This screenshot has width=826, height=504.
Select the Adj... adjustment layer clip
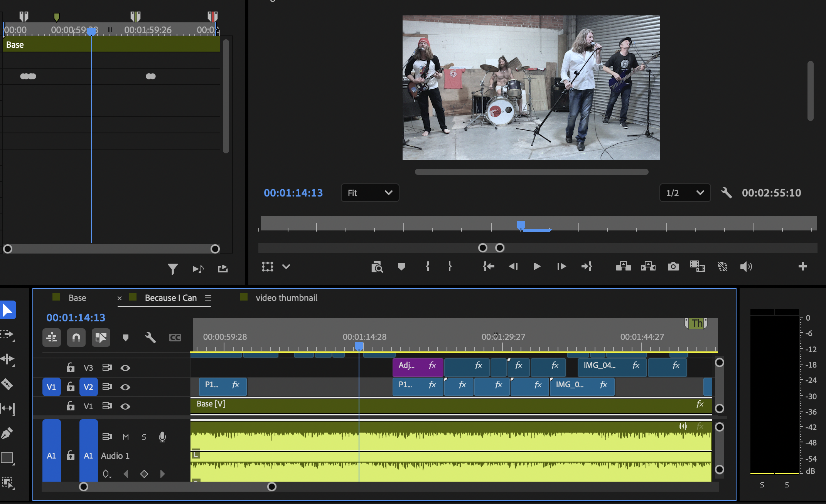click(x=418, y=367)
